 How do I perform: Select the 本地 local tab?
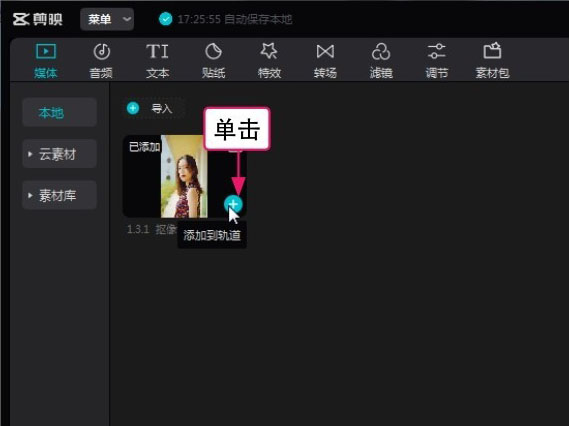pos(60,112)
